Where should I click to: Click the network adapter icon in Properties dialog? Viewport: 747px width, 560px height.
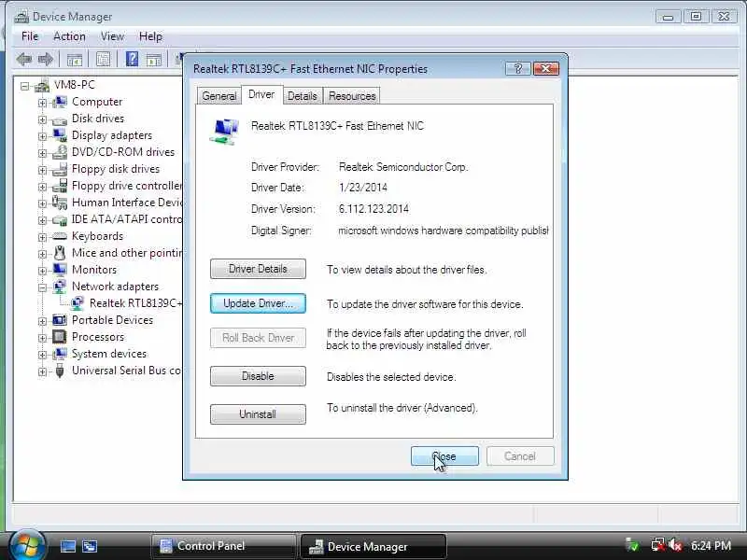click(224, 132)
